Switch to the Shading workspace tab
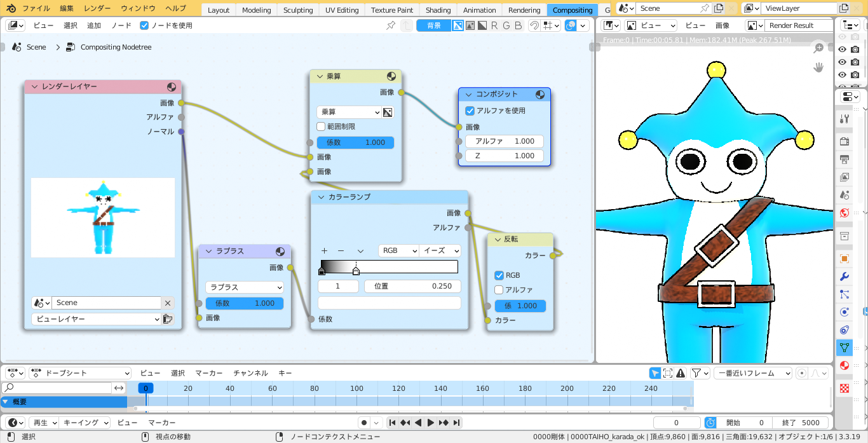 (x=438, y=10)
